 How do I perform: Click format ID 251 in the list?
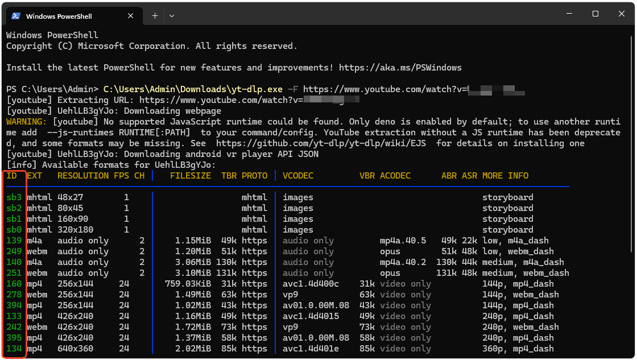click(14, 273)
